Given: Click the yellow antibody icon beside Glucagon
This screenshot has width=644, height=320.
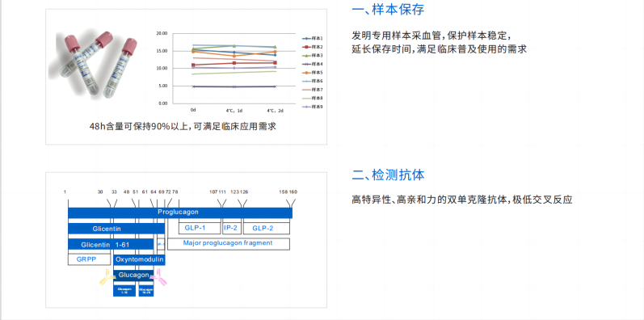Looking at the screenshot, I should pos(107,277).
